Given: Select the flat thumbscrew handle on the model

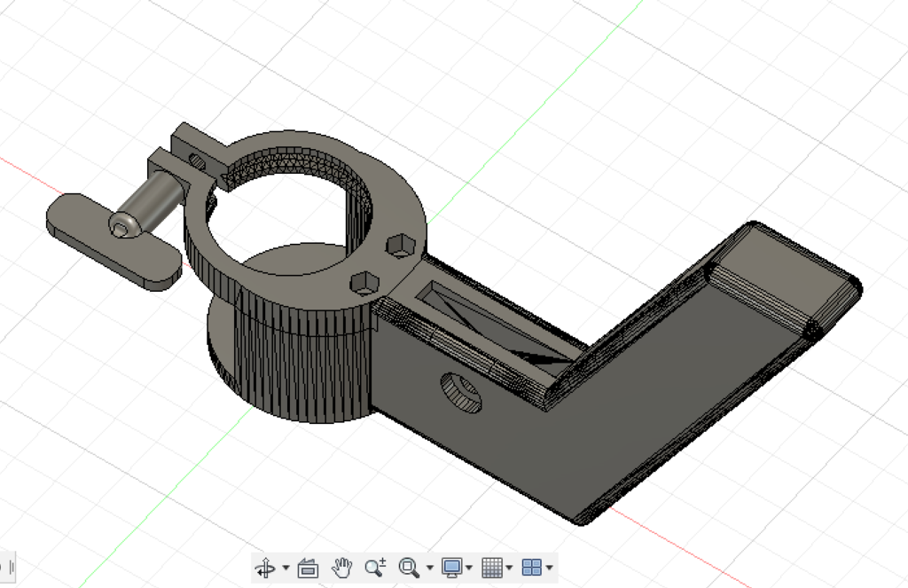Looking at the screenshot, I should coord(113,243).
